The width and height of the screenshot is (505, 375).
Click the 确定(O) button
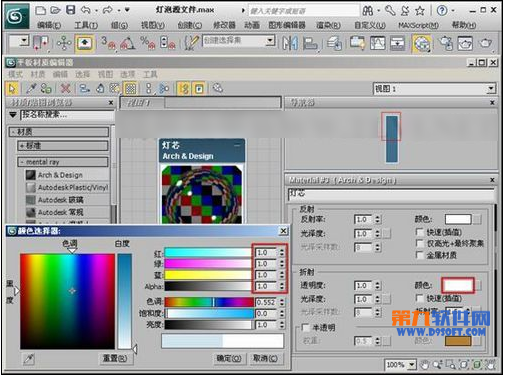pyautogui.click(x=229, y=358)
